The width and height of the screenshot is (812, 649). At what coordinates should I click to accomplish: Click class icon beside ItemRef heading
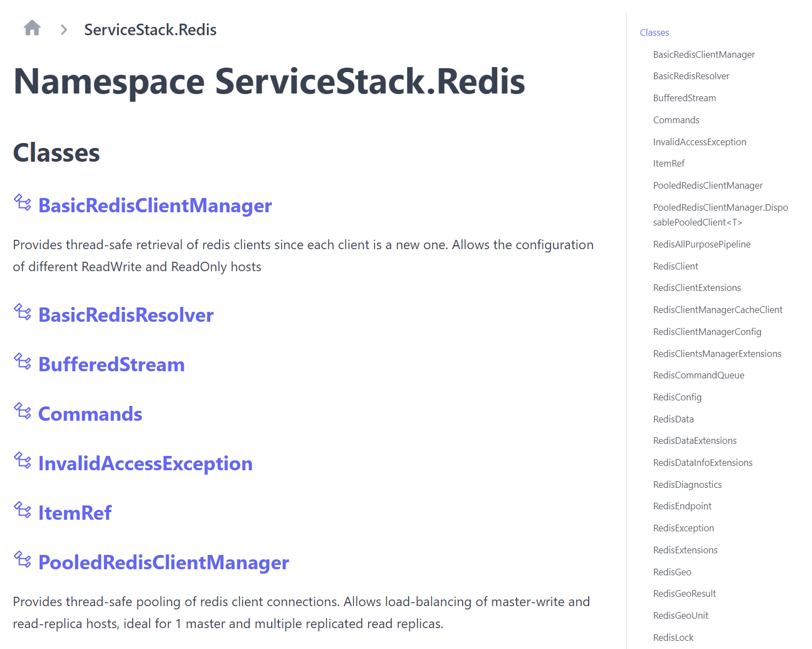[23, 510]
